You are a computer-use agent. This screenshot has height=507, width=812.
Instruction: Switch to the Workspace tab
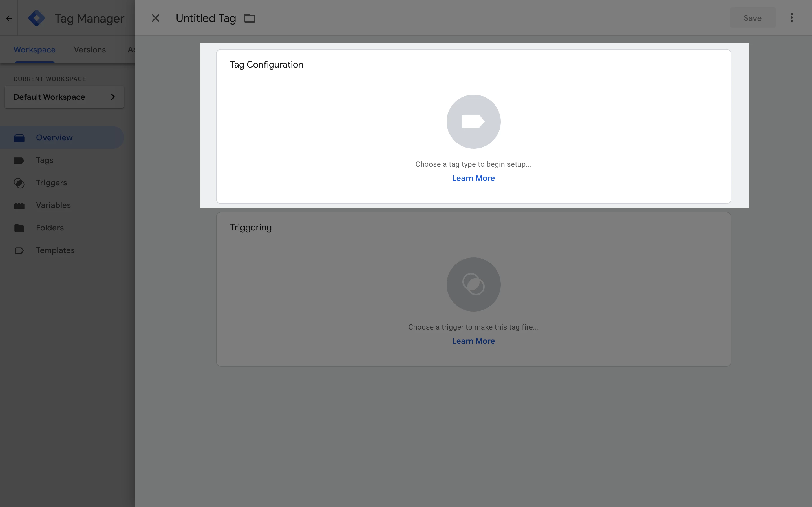coord(34,50)
